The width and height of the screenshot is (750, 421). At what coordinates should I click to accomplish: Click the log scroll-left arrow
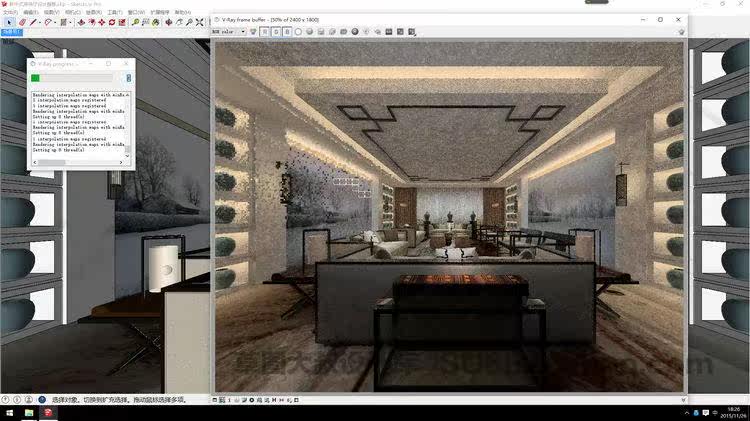pyautogui.click(x=34, y=163)
